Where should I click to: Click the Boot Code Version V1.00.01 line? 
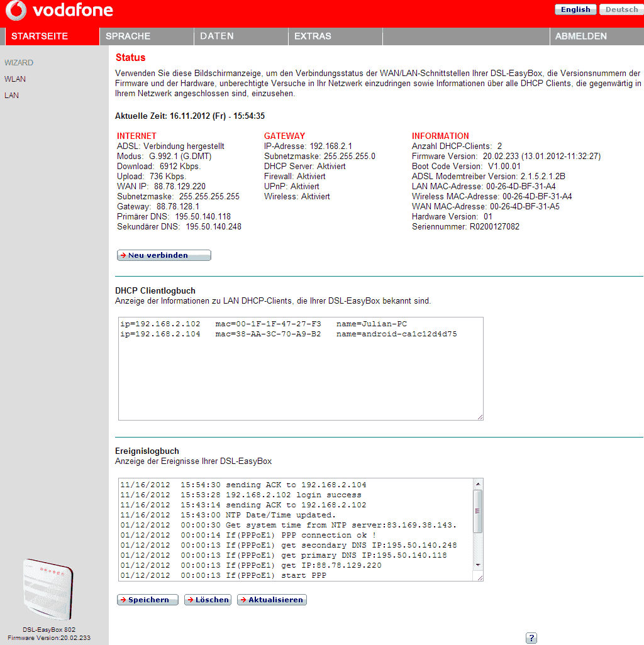[x=466, y=166]
